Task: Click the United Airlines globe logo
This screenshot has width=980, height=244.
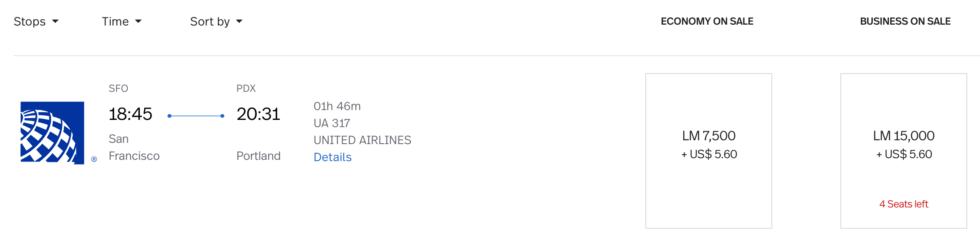Action: 52,133
